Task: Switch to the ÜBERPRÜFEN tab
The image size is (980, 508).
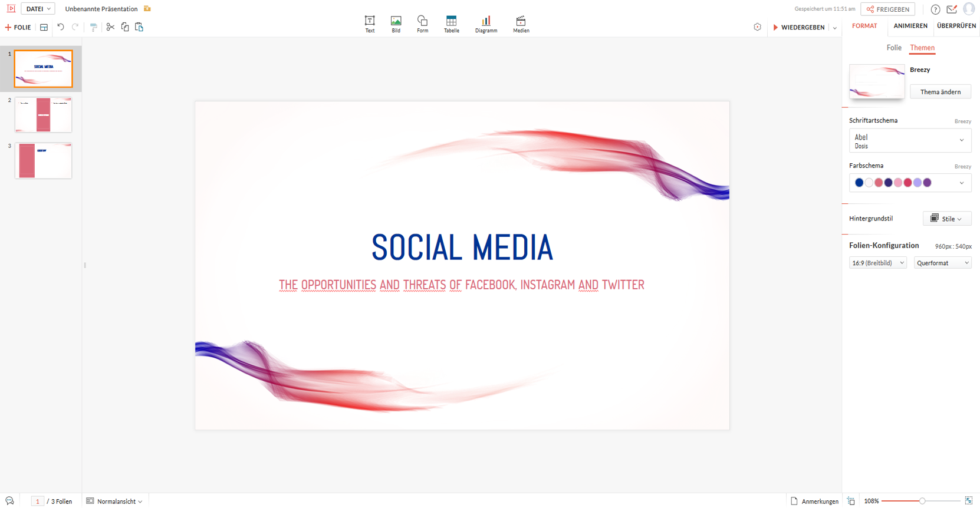Action: [x=956, y=26]
